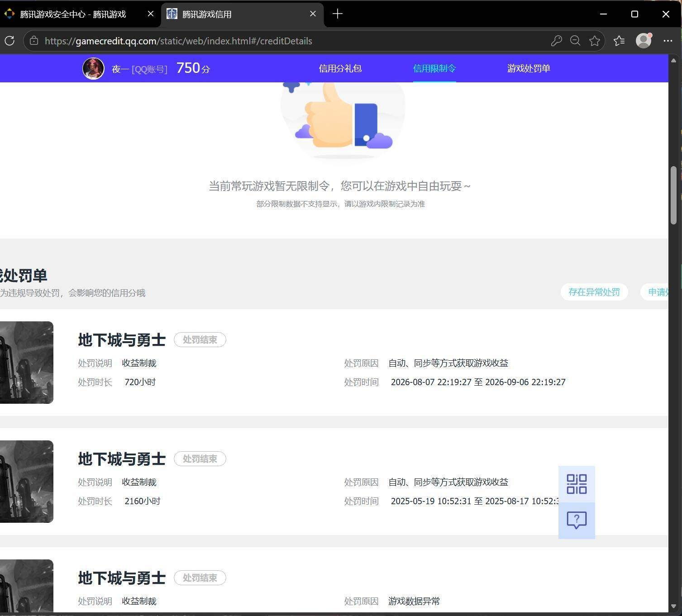Click 地下城与勇士 title of 2160小时 record
The height and width of the screenshot is (616, 682).
pos(122,459)
